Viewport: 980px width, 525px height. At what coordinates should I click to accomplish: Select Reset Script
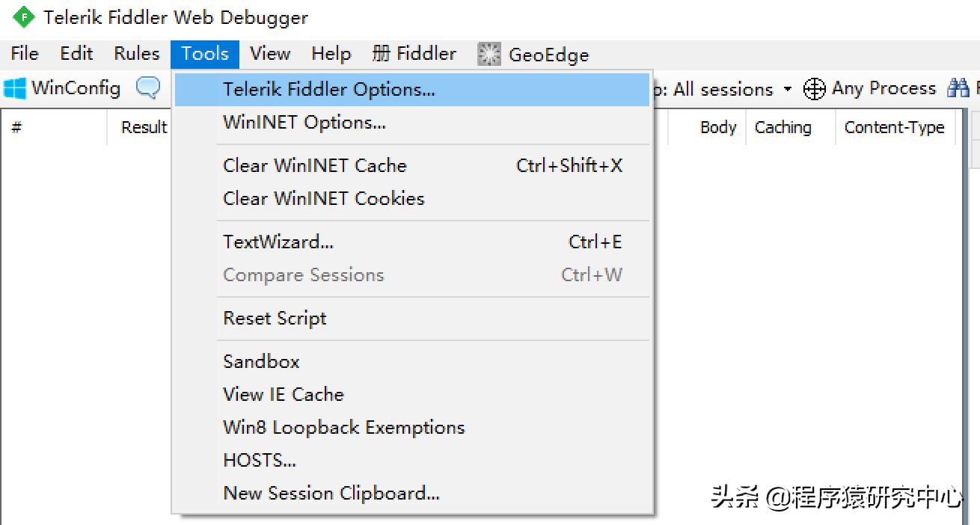point(274,318)
